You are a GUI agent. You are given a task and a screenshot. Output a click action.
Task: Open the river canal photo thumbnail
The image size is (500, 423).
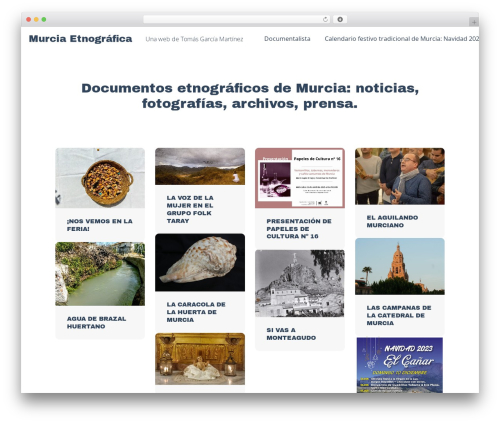[x=100, y=274]
